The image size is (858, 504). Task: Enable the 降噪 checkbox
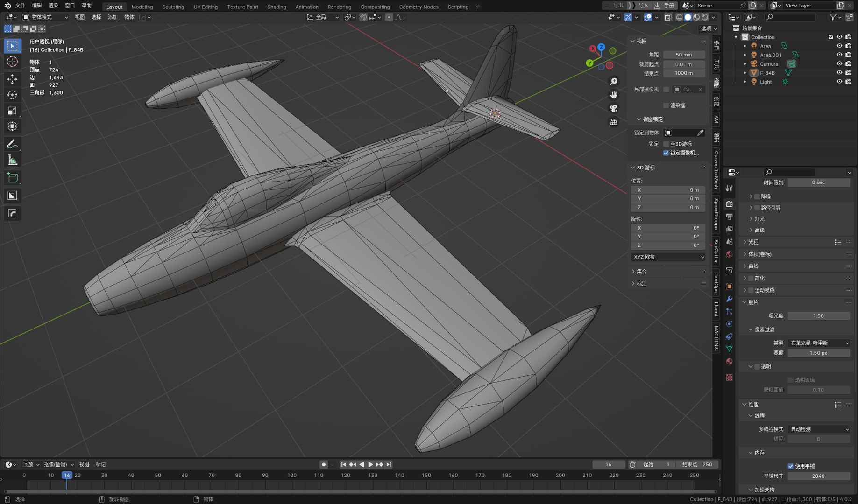point(758,196)
